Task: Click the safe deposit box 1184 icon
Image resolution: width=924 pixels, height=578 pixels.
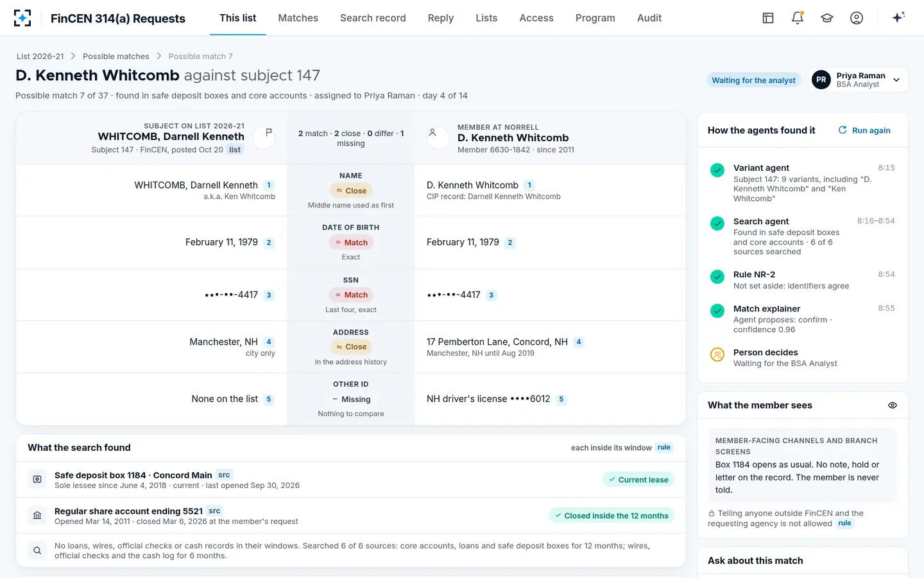Action: tap(37, 479)
